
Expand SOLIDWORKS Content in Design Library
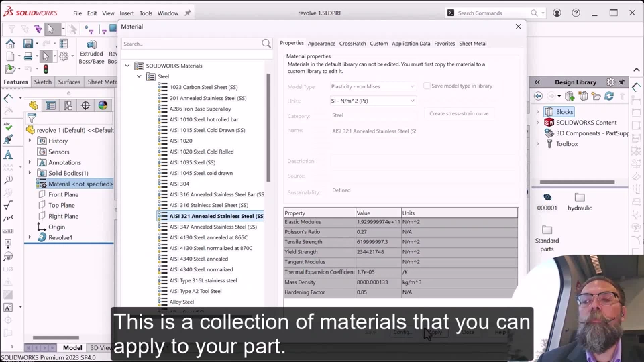pyautogui.click(x=537, y=122)
